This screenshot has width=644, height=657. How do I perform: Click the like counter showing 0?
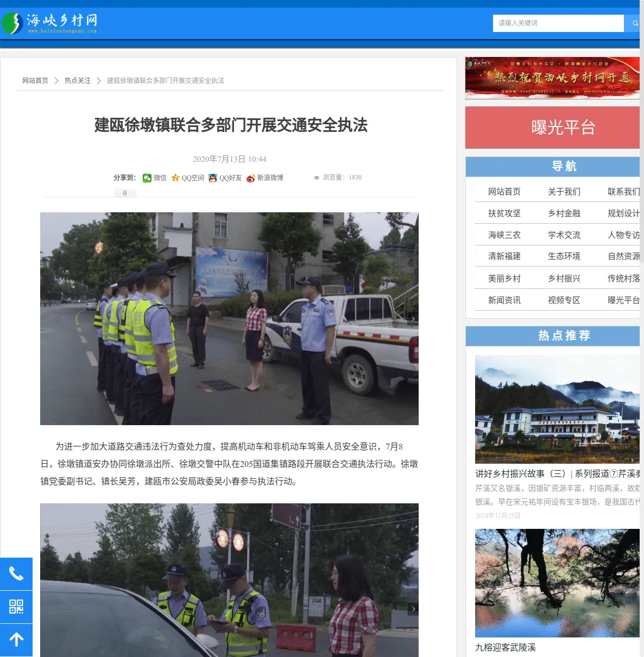125,193
